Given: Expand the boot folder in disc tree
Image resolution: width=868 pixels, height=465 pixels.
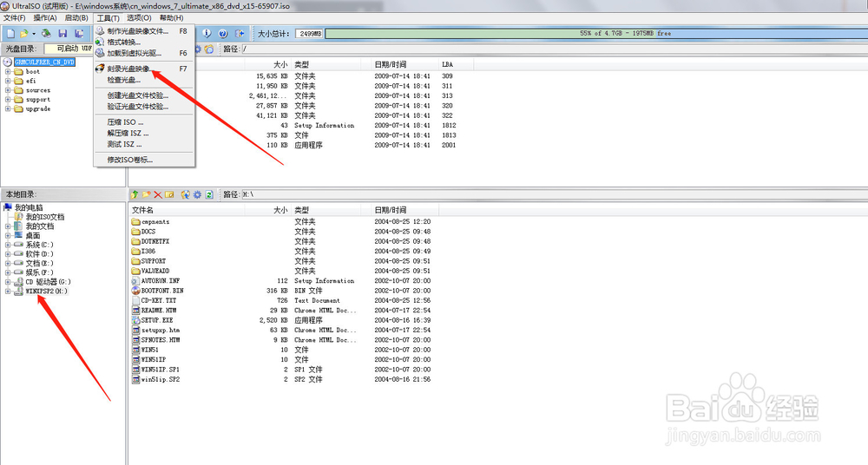Looking at the screenshot, I should pyautogui.click(x=8, y=71).
